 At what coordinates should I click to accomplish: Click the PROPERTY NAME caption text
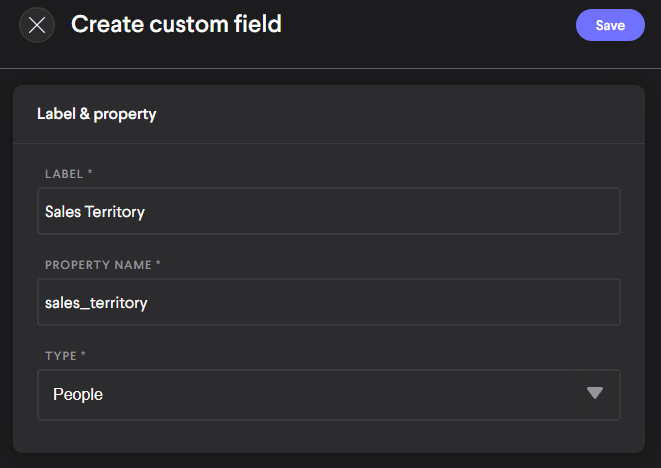98,265
